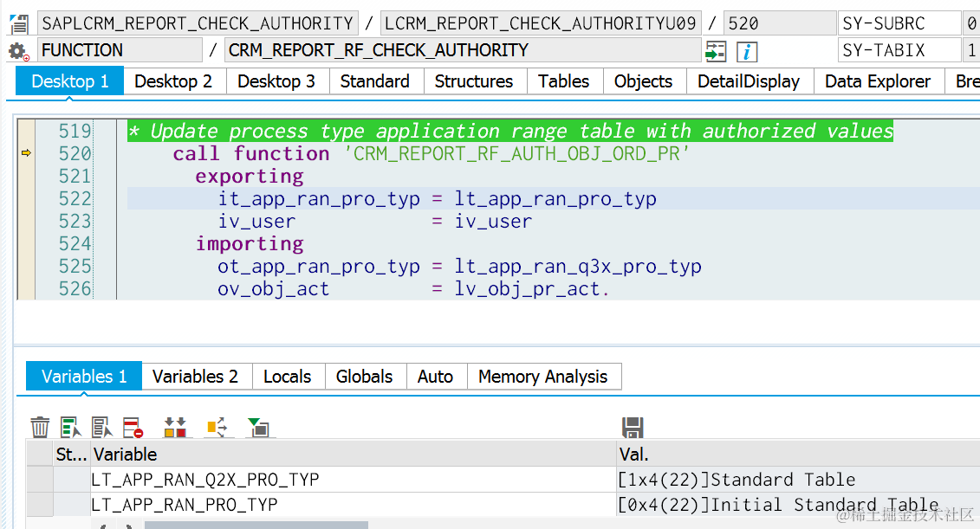
Task: Click line number 523 in gutter
Action: pos(75,221)
